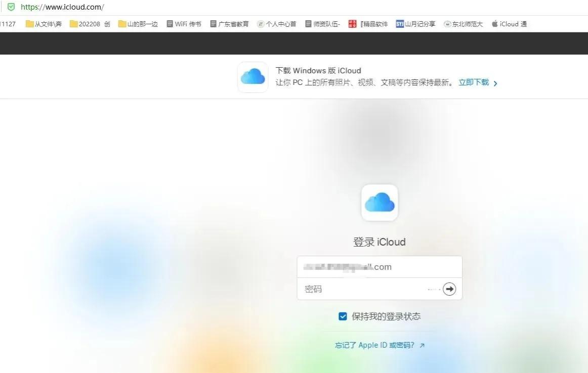Screen dimensions: 588x373
Task: Expand the 山的那一边 bookmark folder
Action: pyautogui.click(x=138, y=24)
